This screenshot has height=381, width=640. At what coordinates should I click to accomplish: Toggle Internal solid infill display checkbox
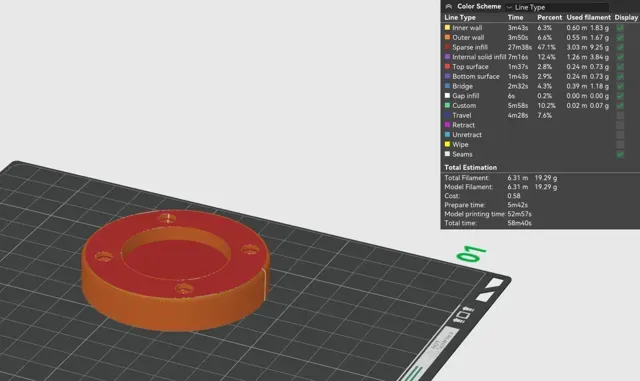tap(620, 57)
